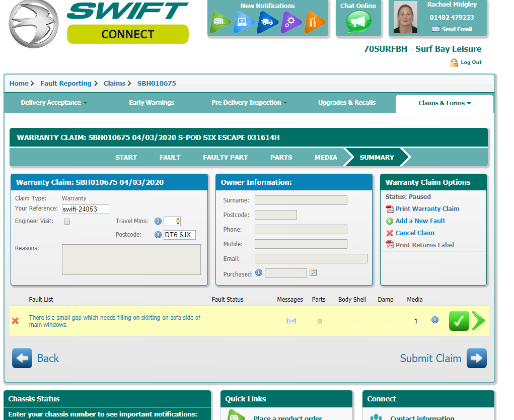Go to the START claim step
The height and width of the screenshot is (420, 514).
(x=126, y=158)
